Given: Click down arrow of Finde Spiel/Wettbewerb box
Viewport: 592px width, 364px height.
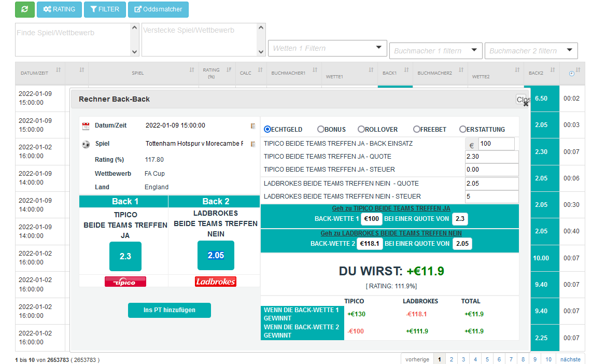Looking at the screenshot, I should (134, 52).
